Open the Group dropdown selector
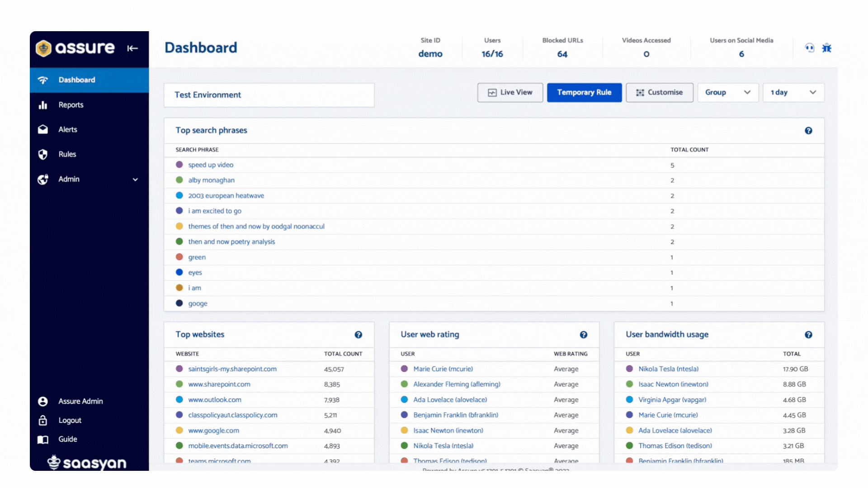868x488 pixels. click(726, 92)
